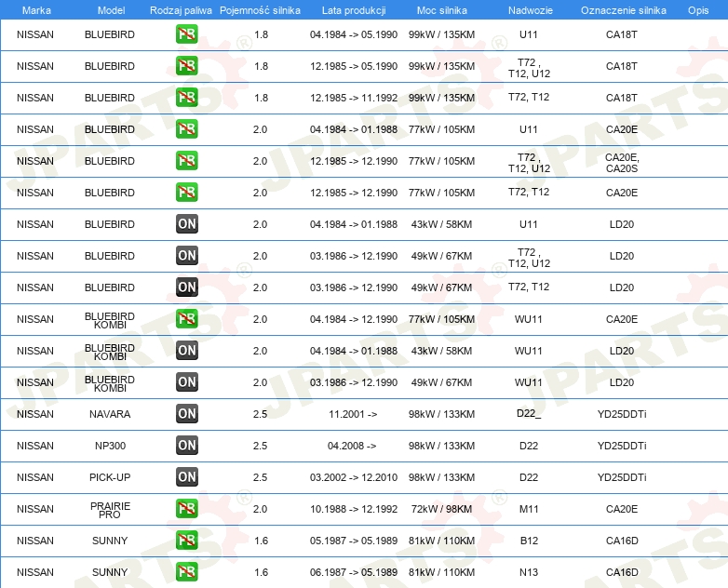
Task: Click production years 06.1987 -> 05.1989 cell
Action: pos(354,572)
